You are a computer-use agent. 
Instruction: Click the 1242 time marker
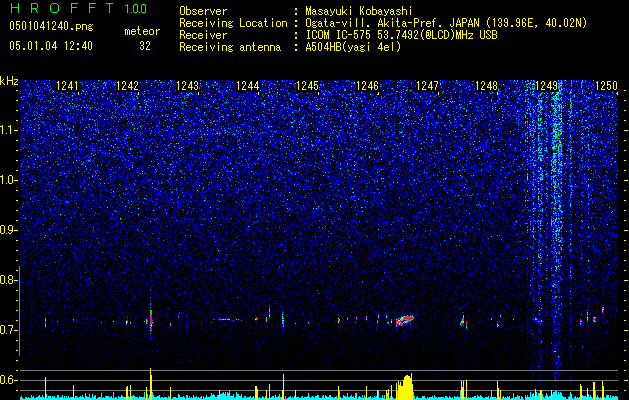coord(127,85)
